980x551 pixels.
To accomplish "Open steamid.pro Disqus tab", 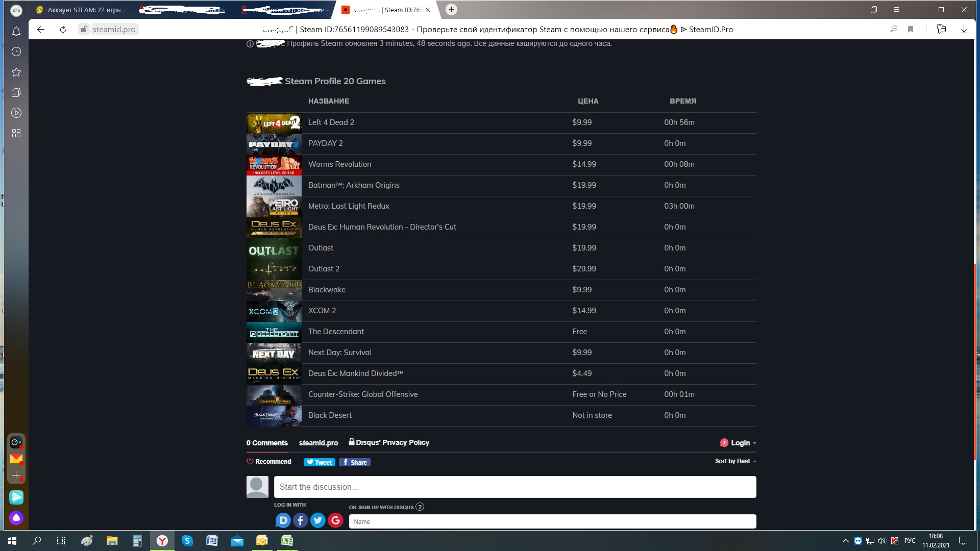I will pyautogui.click(x=318, y=443).
